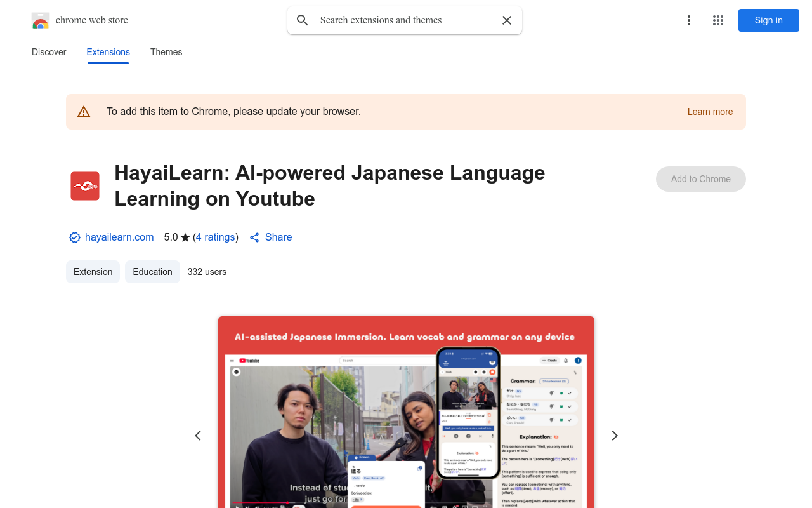Click the Chrome Web Store logo
812x508 pixels.
[41, 20]
